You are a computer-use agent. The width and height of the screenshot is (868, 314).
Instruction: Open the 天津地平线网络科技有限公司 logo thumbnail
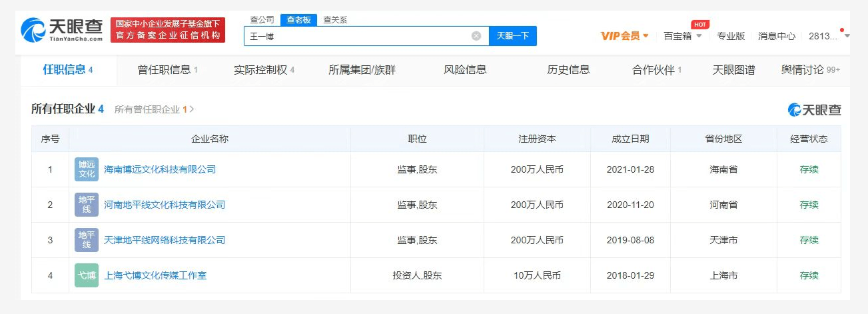[87, 240]
